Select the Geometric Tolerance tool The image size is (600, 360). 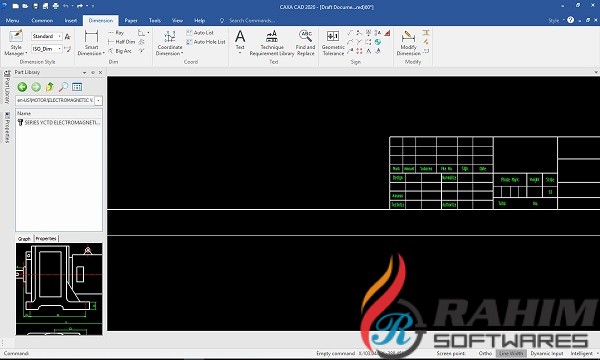pos(333,42)
